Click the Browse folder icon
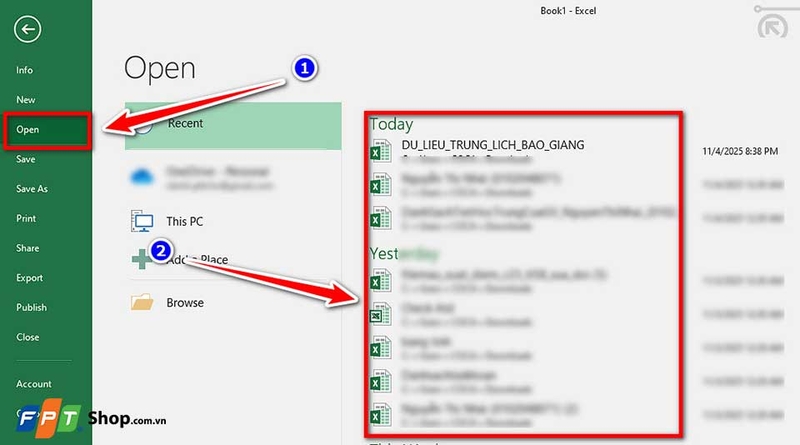The image size is (800, 445). click(142, 302)
